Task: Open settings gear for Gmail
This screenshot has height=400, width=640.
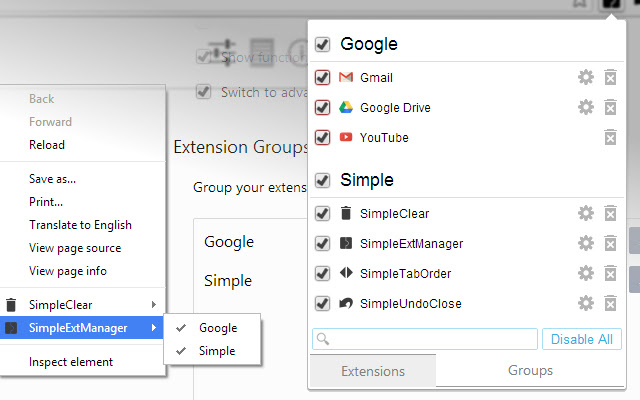Action: pyautogui.click(x=586, y=77)
